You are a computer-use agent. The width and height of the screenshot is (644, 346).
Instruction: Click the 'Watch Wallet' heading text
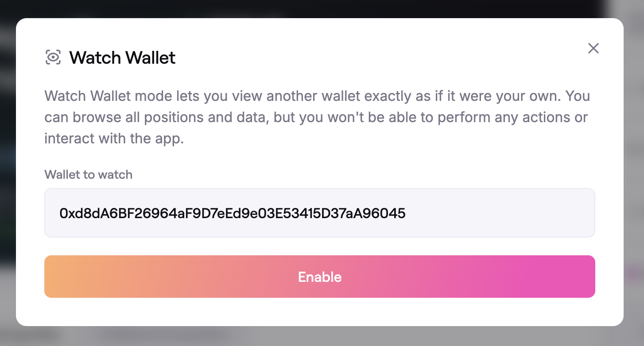(x=122, y=58)
